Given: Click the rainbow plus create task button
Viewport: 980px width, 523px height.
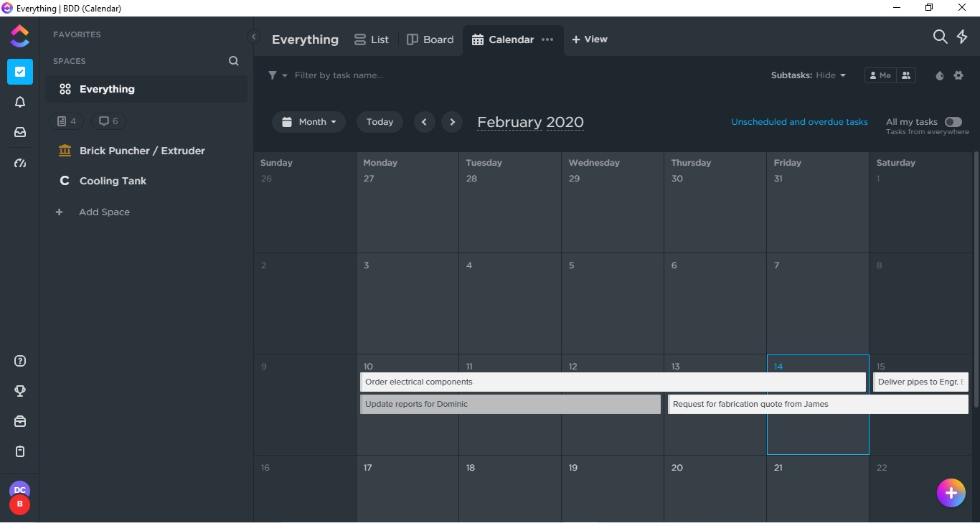Looking at the screenshot, I should pos(951,493).
